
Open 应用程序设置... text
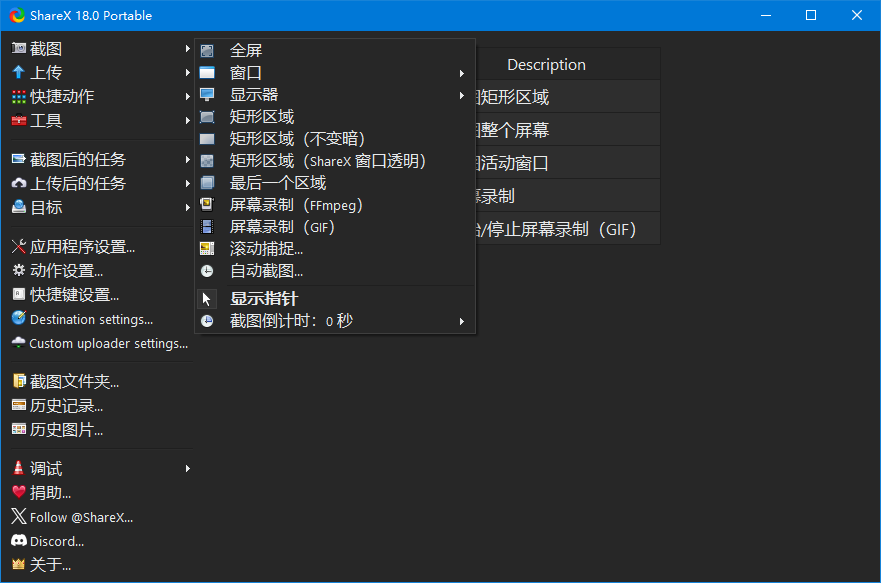[x=82, y=247]
